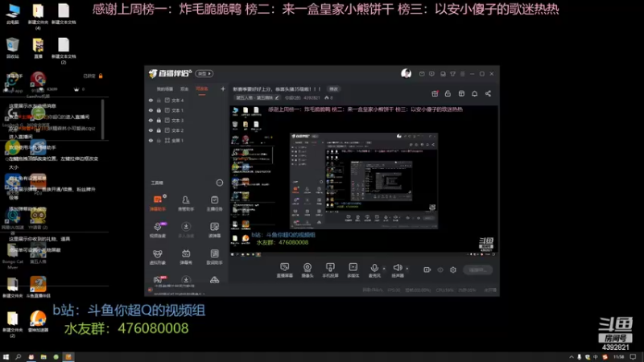
Task: Expand the microphone options arrow
Action: tap(384, 269)
